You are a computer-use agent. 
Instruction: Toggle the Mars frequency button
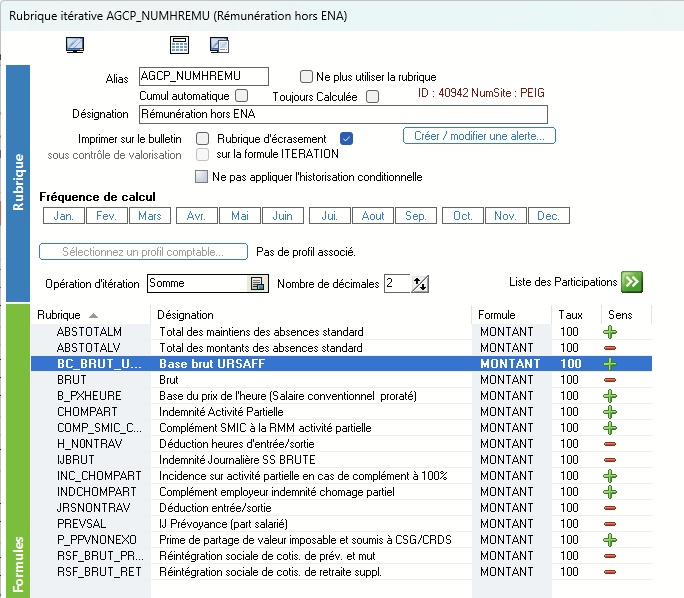click(x=149, y=216)
